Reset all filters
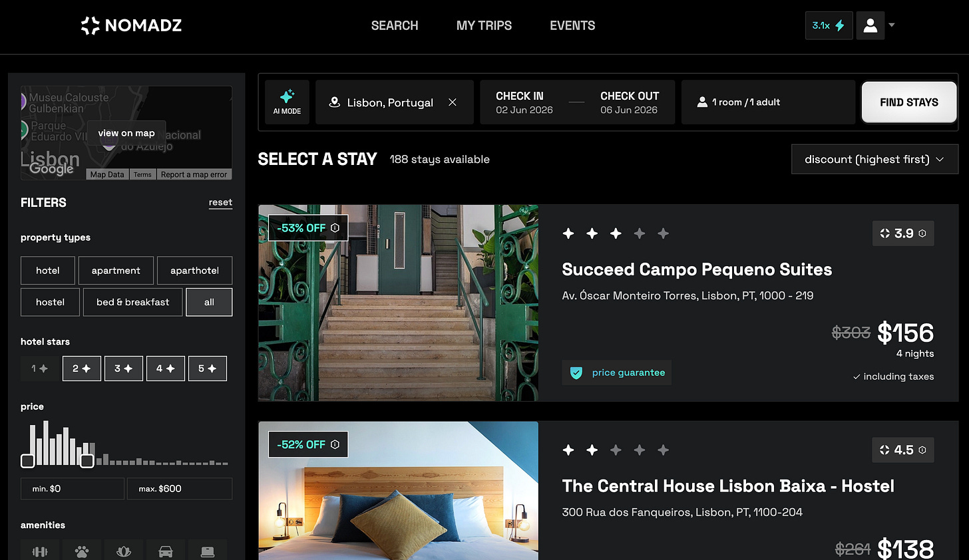Screen dimensions: 969x560 point(220,203)
